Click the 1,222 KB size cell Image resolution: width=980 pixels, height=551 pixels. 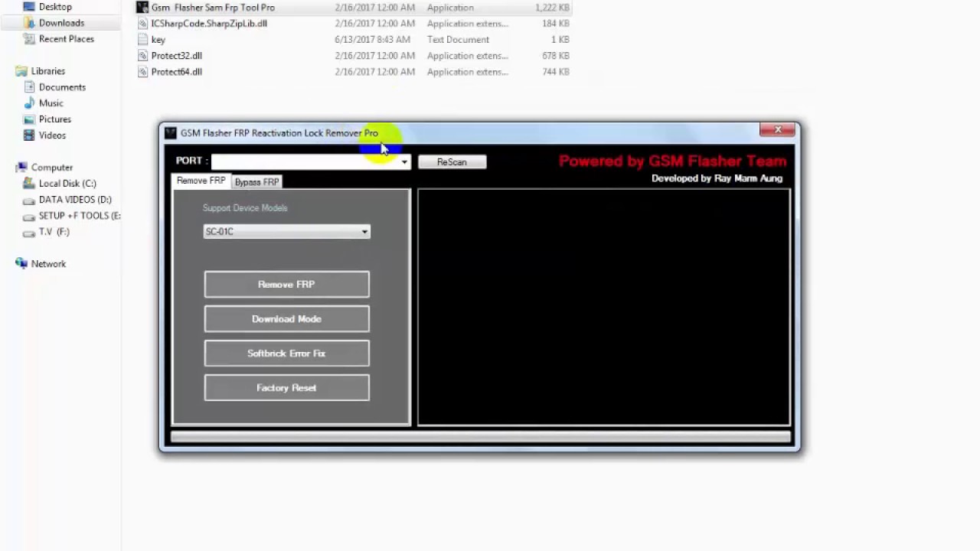pyautogui.click(x=552, y=8)
